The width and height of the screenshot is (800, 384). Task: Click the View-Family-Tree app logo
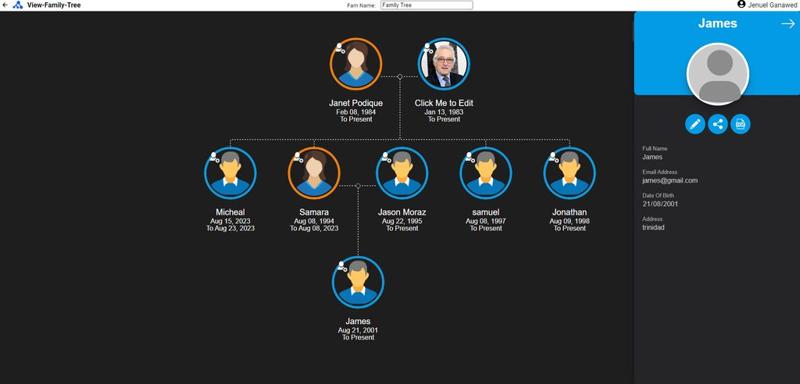click(18, 5)
